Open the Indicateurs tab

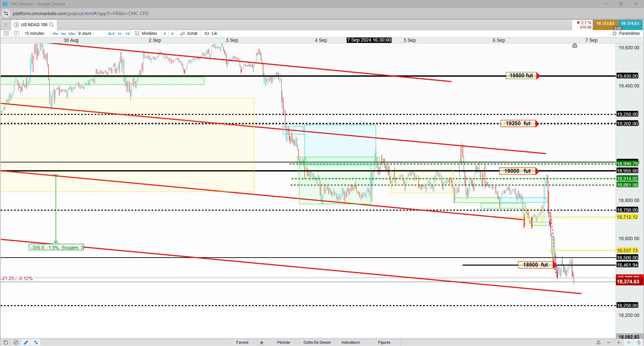point(351,342)
